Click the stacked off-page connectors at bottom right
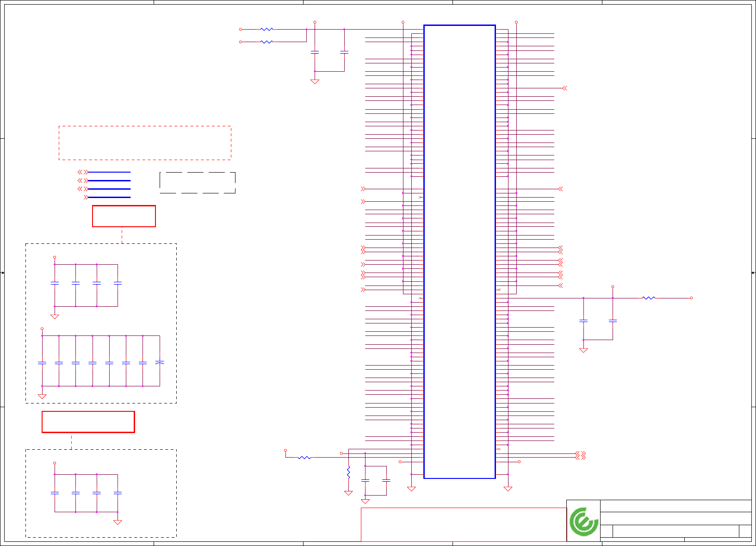 click(x=580, y=455)
